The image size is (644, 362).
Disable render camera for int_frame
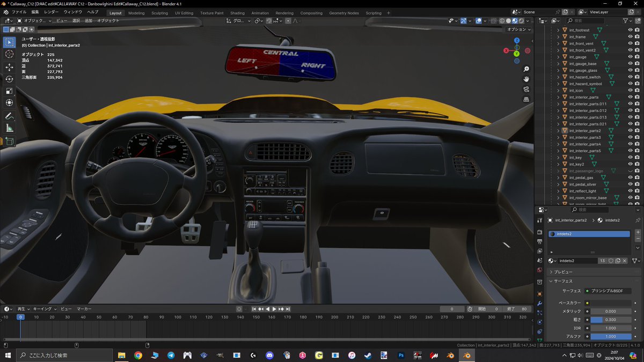[x=637, y=37]
